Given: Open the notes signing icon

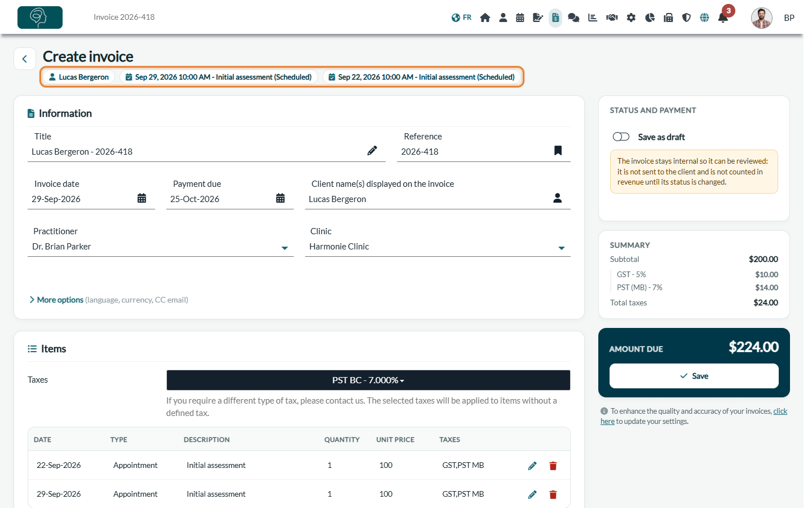Looking at the screenshot, I should click(538, 17).
